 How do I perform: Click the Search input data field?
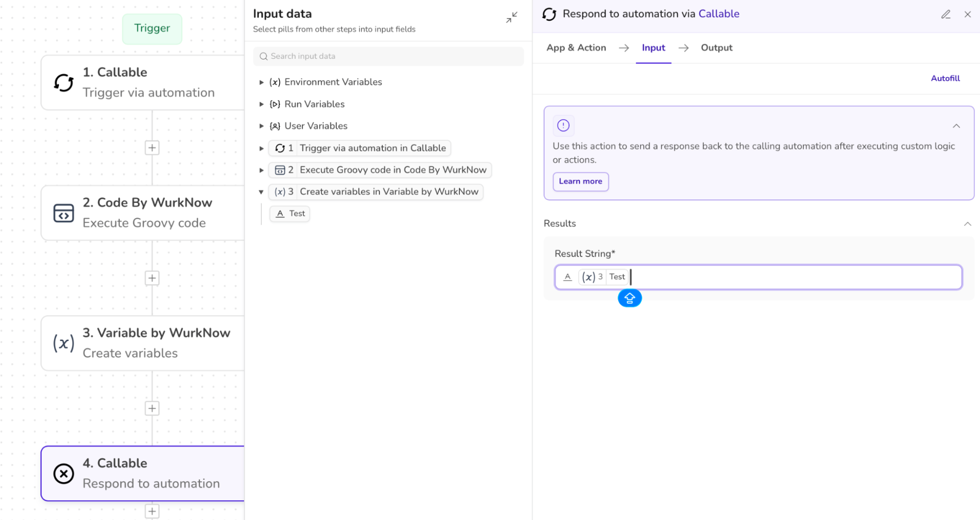tap(388, 56)
